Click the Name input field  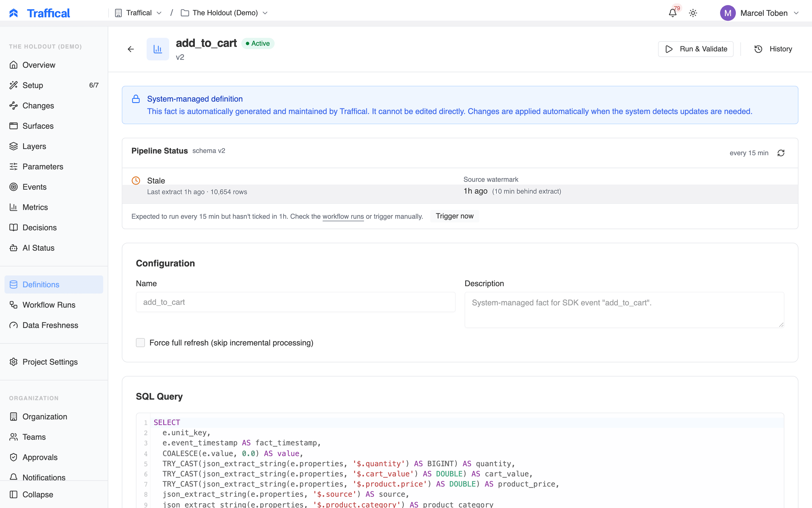[295, 302]
